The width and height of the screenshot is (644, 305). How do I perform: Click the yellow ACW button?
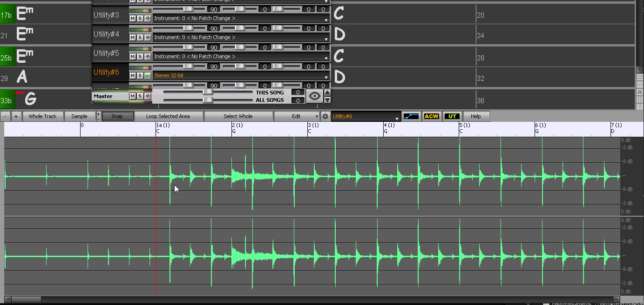(x=431, y=116)
